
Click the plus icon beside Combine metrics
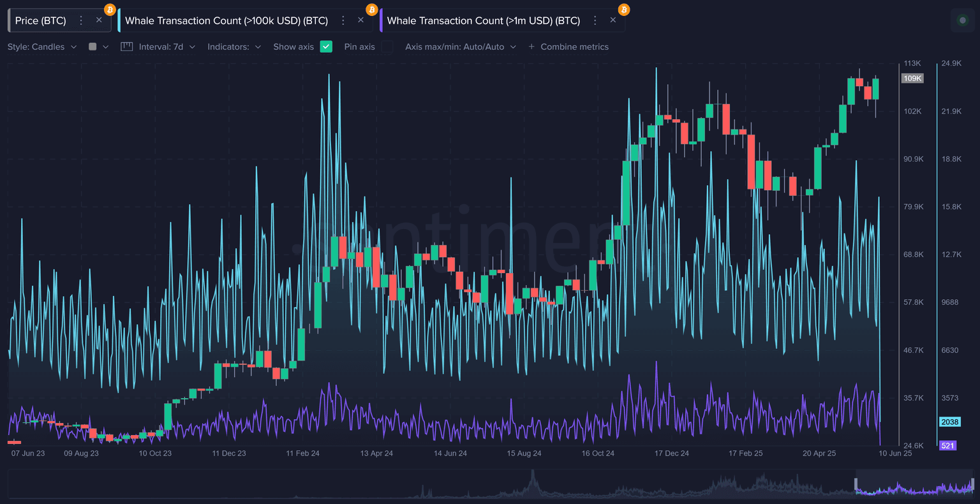531,47
